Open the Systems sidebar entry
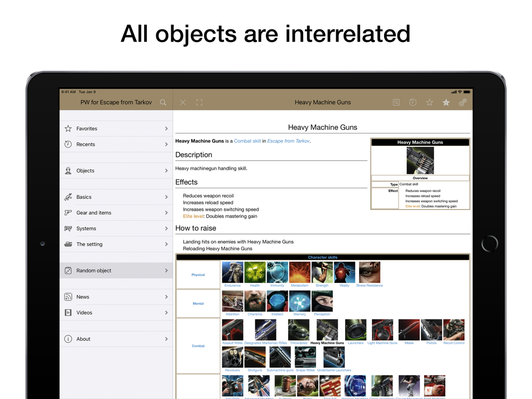 coord(116,228)
